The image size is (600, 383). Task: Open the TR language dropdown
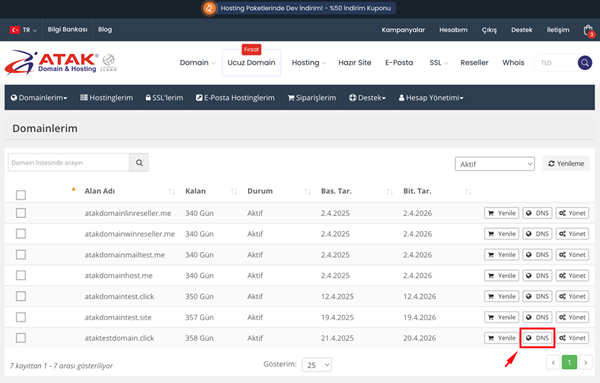click(23, 30)
